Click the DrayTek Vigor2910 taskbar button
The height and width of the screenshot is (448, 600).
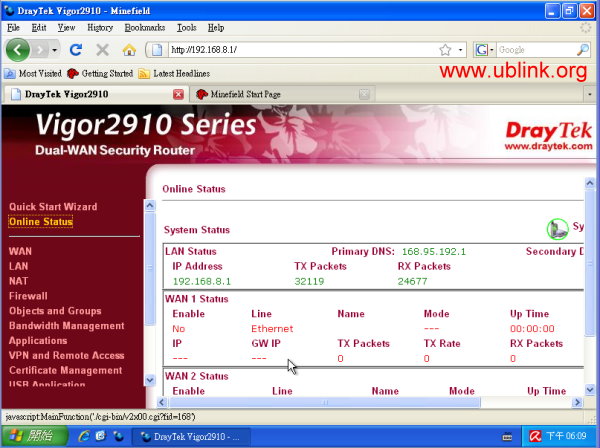(191, 437)
